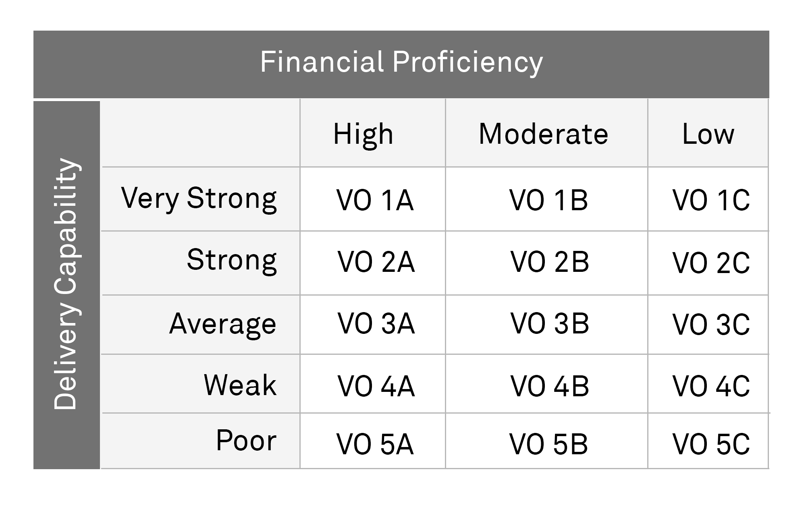Click the Financial Proficiency header
This screenshot has height=532, width=806.
(401, 62)
